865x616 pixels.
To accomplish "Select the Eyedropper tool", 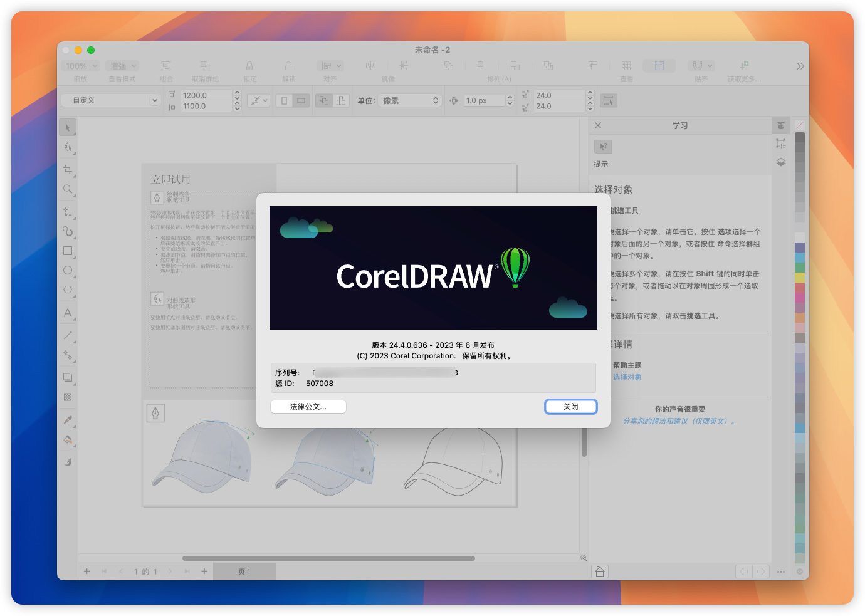I will point(68,419).
